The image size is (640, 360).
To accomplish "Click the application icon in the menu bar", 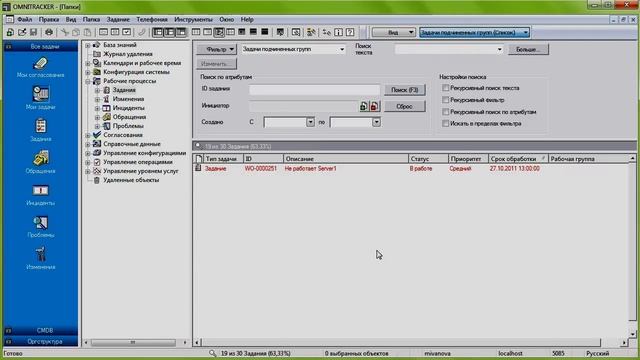I will [9, 19].
